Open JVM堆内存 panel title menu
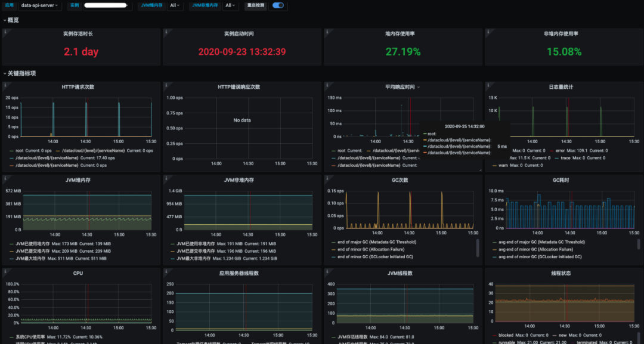Image resolution: width=644 pixels, height=344 pixels. pos(78,180)
